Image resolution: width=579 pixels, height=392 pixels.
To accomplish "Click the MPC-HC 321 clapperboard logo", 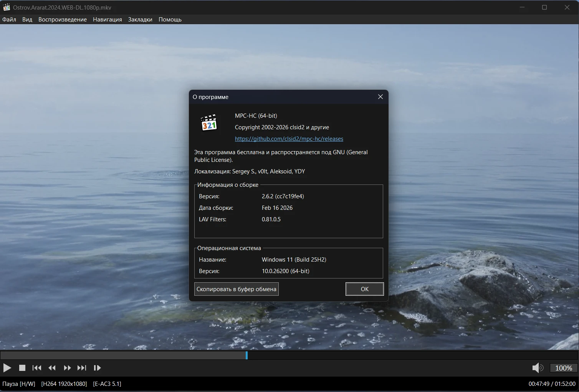I will tap(209, 123).
